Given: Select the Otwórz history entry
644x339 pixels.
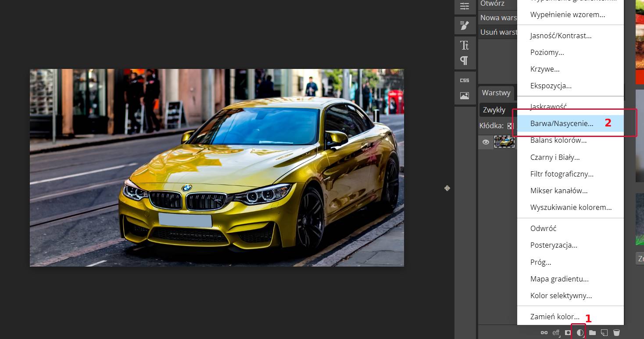Looking at the screenshot, I should click(x=497, y=4).
